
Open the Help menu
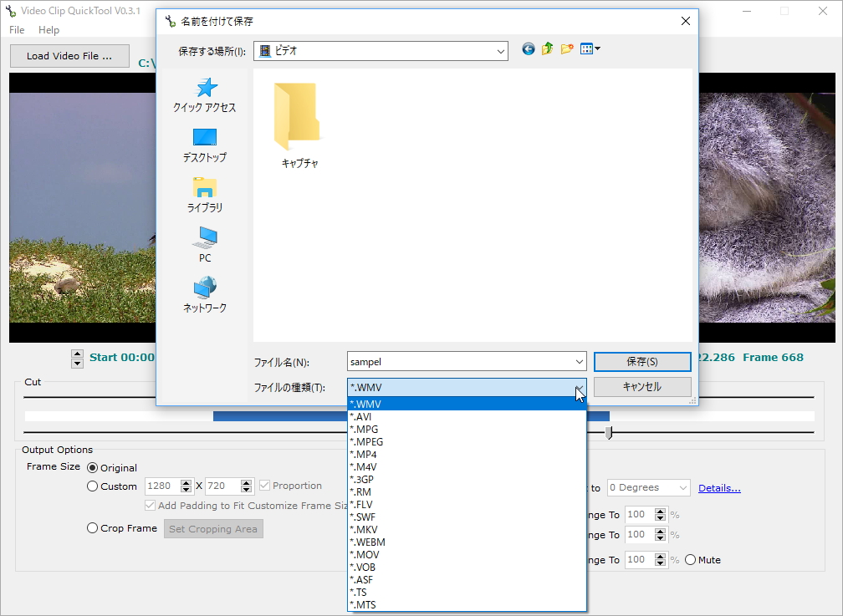click(49, 29)
